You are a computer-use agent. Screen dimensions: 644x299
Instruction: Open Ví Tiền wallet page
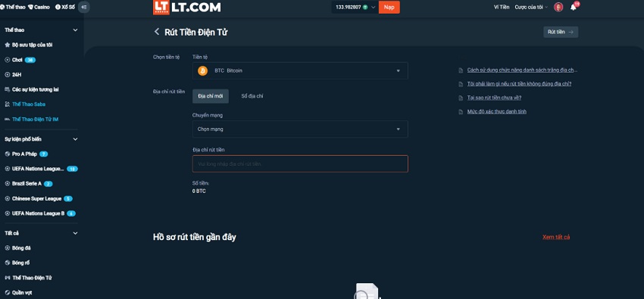[x=502, y=7]
